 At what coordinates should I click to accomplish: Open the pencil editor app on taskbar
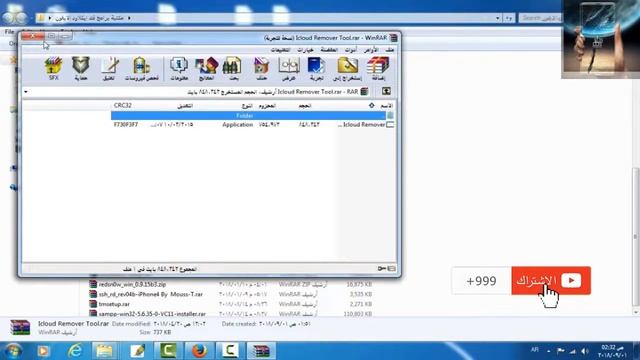(137, 351)
